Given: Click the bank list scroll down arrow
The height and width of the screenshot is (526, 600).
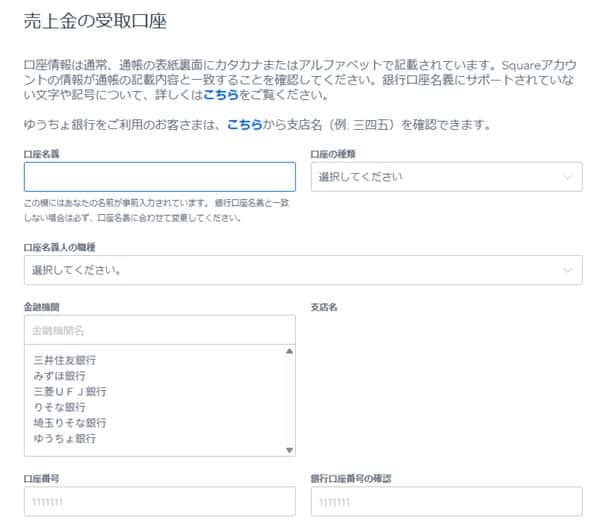Looking at the screenshot, I should [x=290, y=450].
